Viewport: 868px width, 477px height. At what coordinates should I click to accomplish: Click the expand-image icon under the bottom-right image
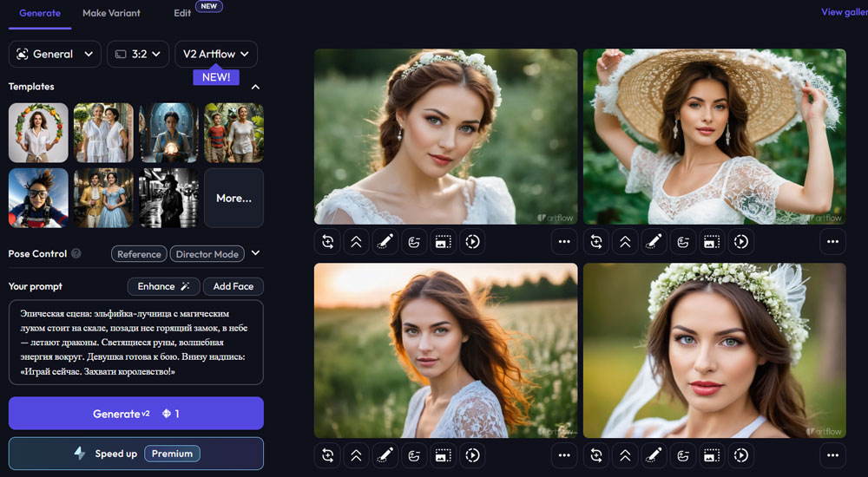pyautogui.click(x=711, y=454)
